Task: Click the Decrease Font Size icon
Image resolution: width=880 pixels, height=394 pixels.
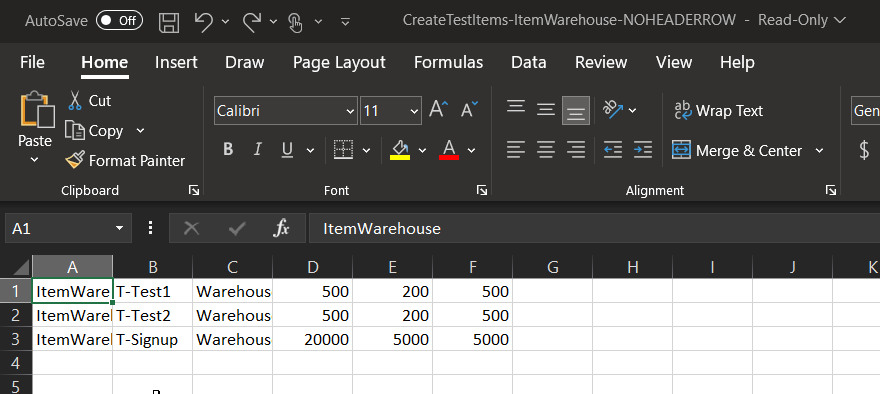Action: pyautogui.click(x=469, y=109)
